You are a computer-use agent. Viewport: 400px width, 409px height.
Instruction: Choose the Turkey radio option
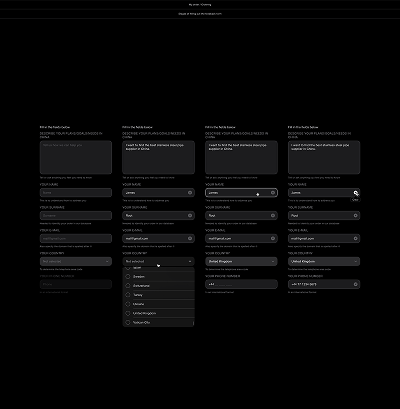click(128, 295)
